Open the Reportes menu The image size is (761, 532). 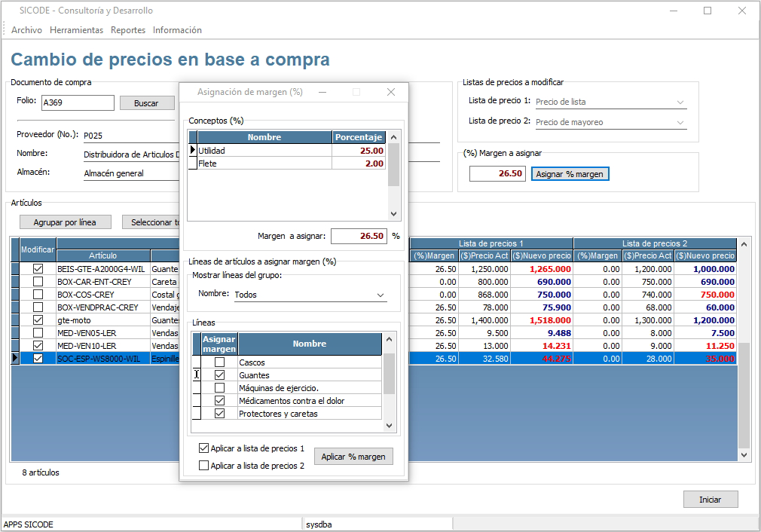click(128, 30)
